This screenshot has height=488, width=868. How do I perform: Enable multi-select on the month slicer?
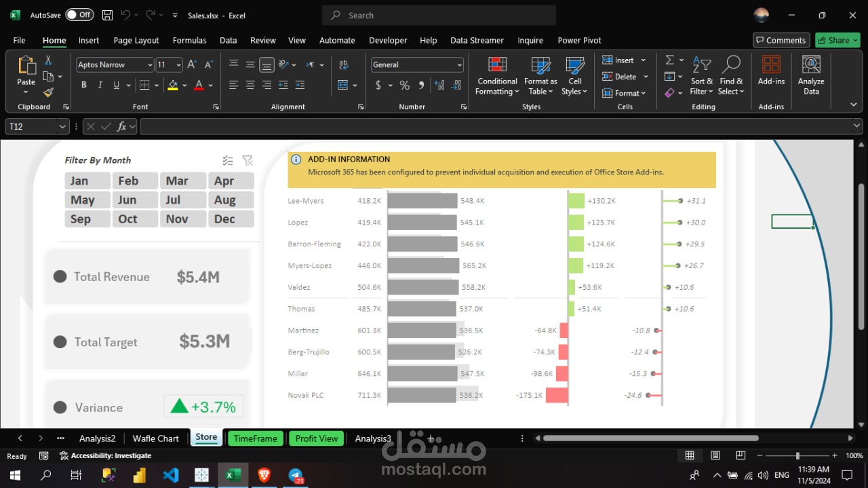[x=228, y=160]
